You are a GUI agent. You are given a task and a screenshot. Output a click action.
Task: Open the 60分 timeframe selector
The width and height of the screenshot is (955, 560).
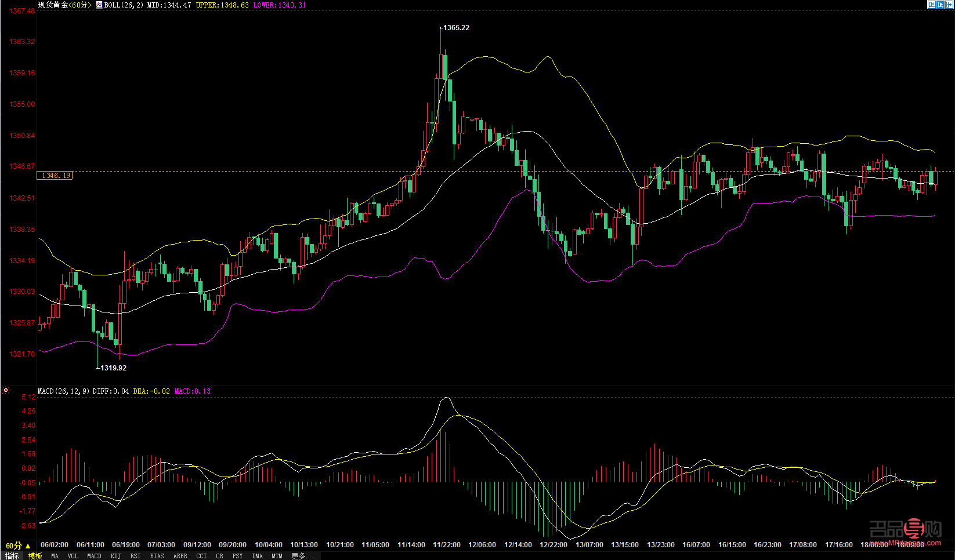(x=18, y=546)
